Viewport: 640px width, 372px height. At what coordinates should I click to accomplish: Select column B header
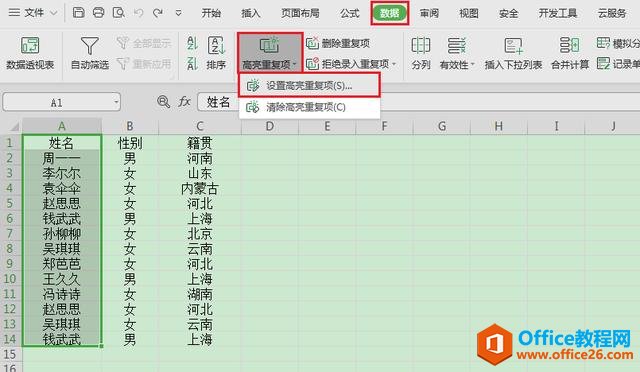click(x=130, y=126)
